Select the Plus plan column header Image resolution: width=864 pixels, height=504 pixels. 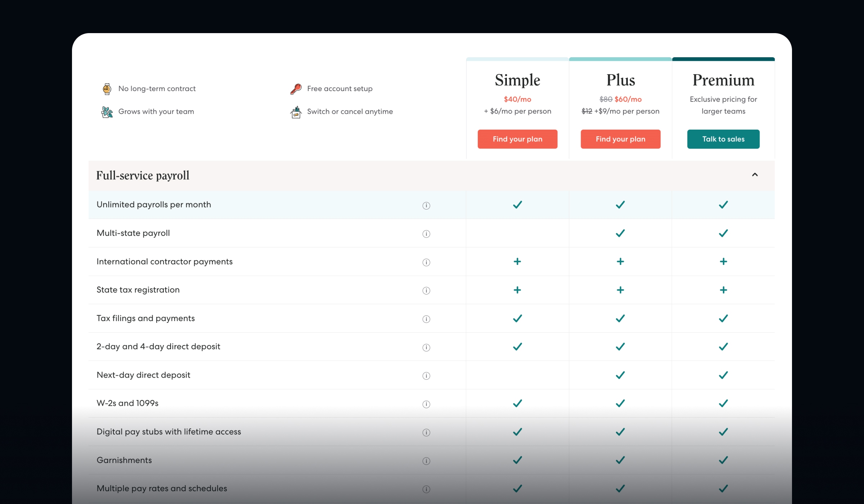pyautogui.click(x=620, y=80)
